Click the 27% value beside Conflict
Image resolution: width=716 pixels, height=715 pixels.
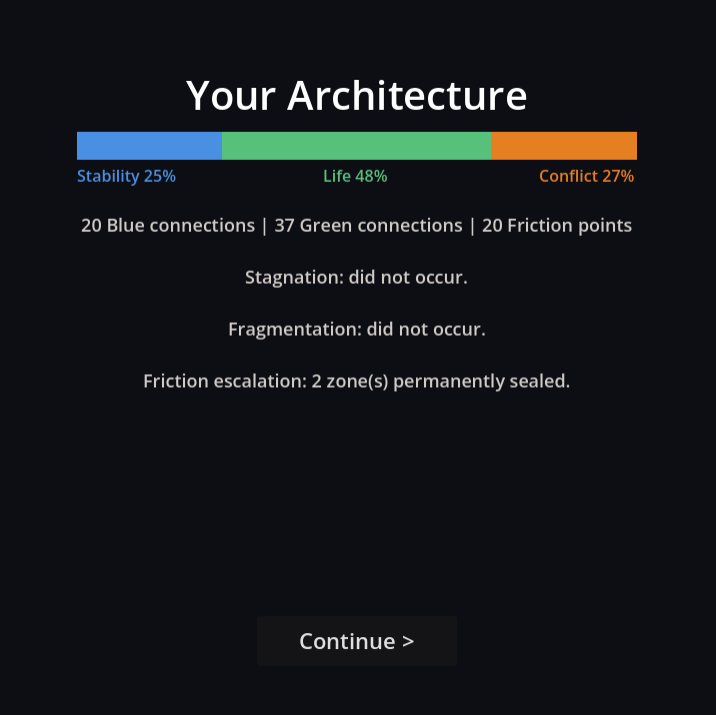pyautogui.click(x=618, y=177)
